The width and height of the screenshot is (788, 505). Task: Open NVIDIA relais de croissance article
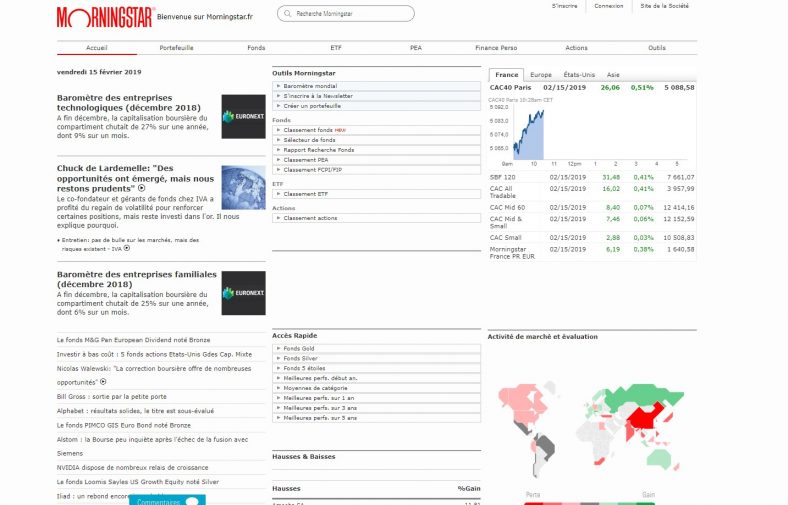[x=132, y=467]
